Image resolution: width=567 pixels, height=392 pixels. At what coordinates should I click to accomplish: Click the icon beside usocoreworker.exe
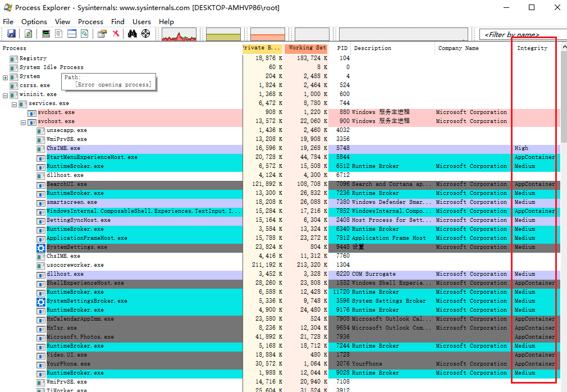point(41,266)
